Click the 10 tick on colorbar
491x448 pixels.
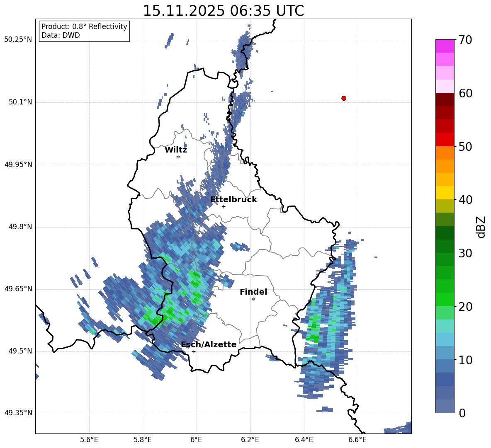(x=465, y=360)
